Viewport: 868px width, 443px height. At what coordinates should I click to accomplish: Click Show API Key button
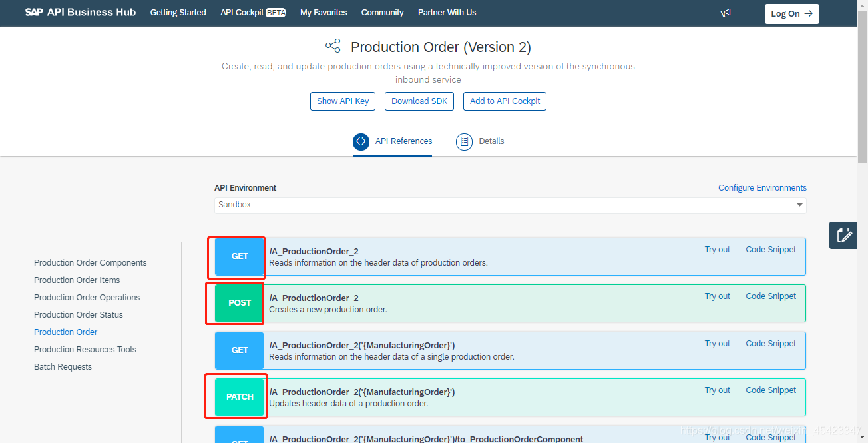tap(343, 101)
